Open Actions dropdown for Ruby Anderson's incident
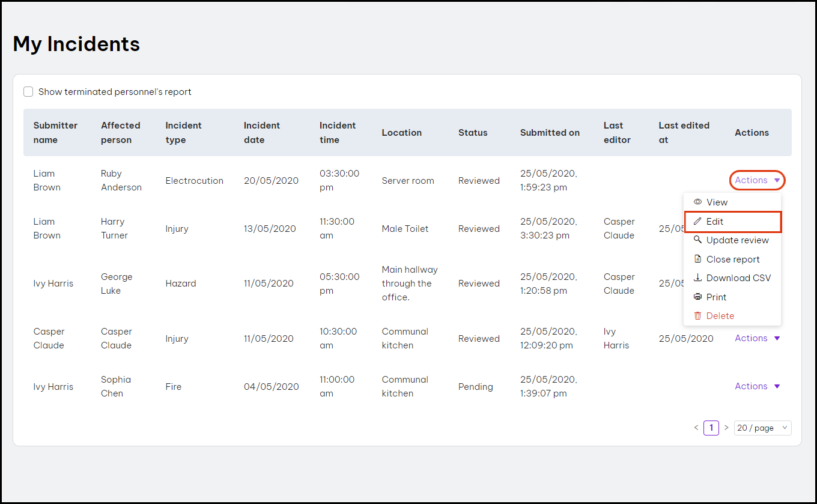This screenshot has height=504, width=817. tap(757, 180)
